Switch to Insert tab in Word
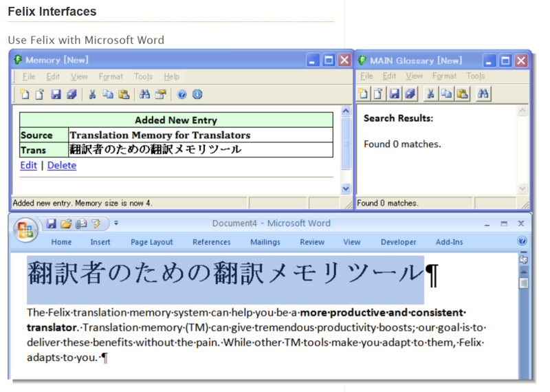Image resolution: width=550 pixels, height=392 pixels. tap(100, 242)
